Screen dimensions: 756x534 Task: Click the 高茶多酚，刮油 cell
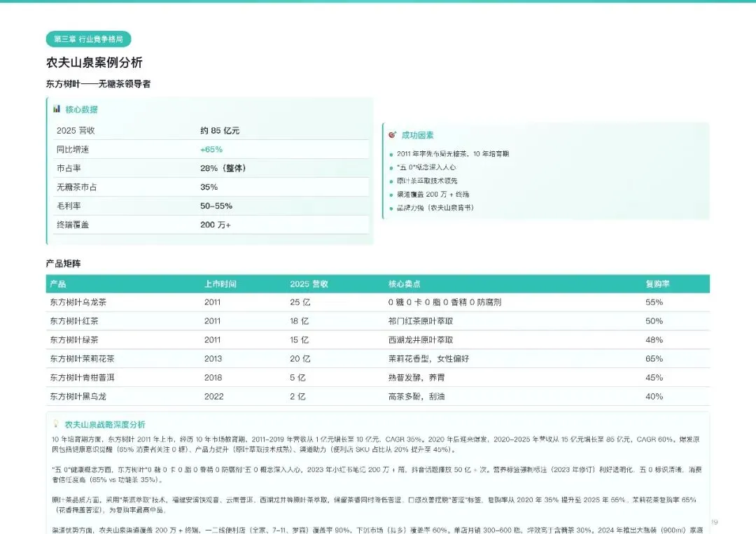(416, 397)
